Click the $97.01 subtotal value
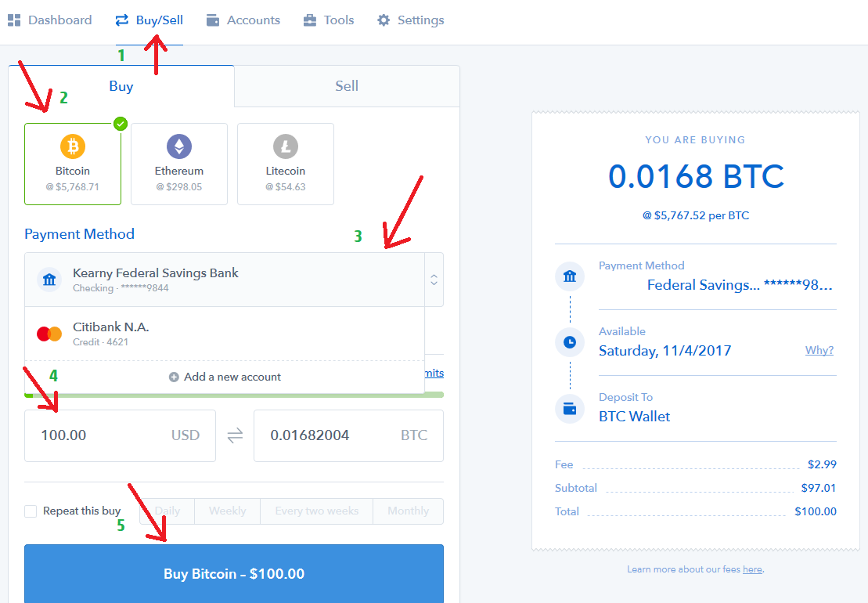 click(x=819, y=488)
